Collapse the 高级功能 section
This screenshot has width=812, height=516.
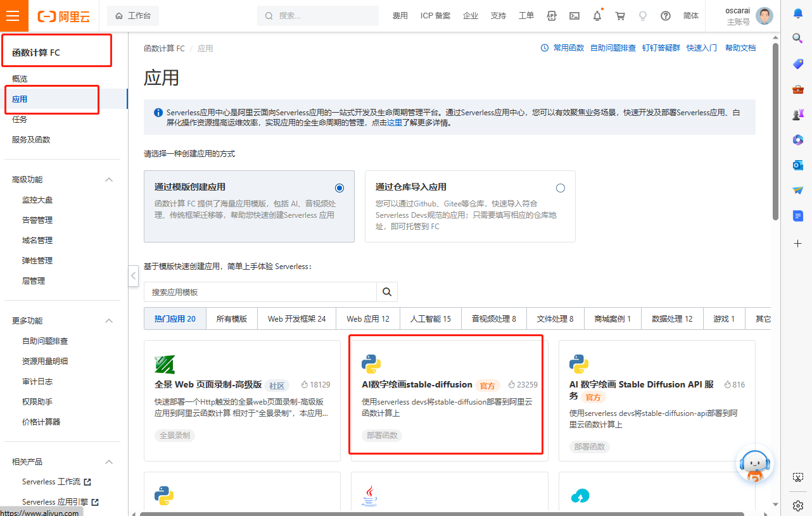(108, 180)
